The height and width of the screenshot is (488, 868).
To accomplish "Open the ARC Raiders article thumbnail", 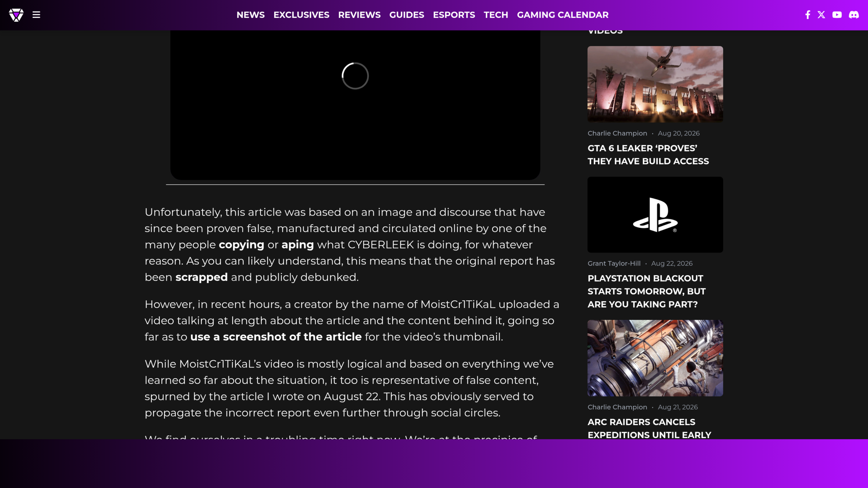I will tap(655, 358).
